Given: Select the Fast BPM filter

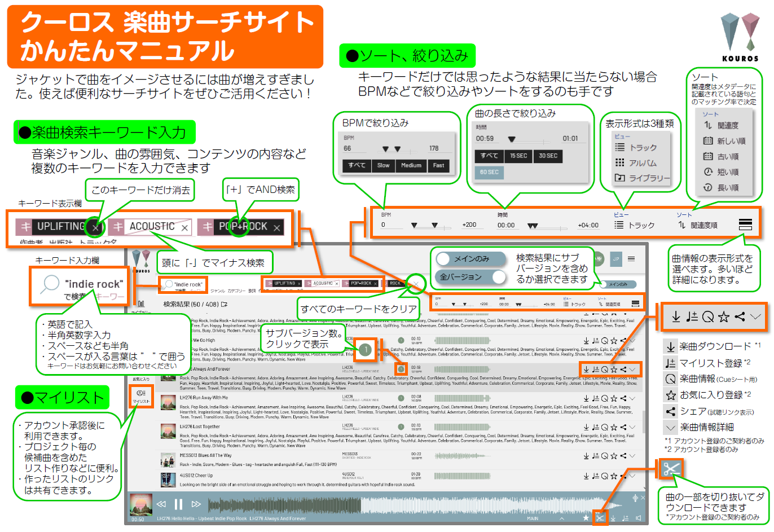Looking at the screenshot, I should pos(438,165).
